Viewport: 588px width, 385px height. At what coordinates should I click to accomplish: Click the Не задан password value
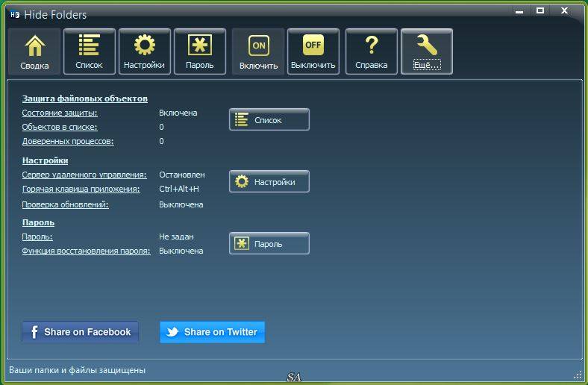click(x=176, y=237)
